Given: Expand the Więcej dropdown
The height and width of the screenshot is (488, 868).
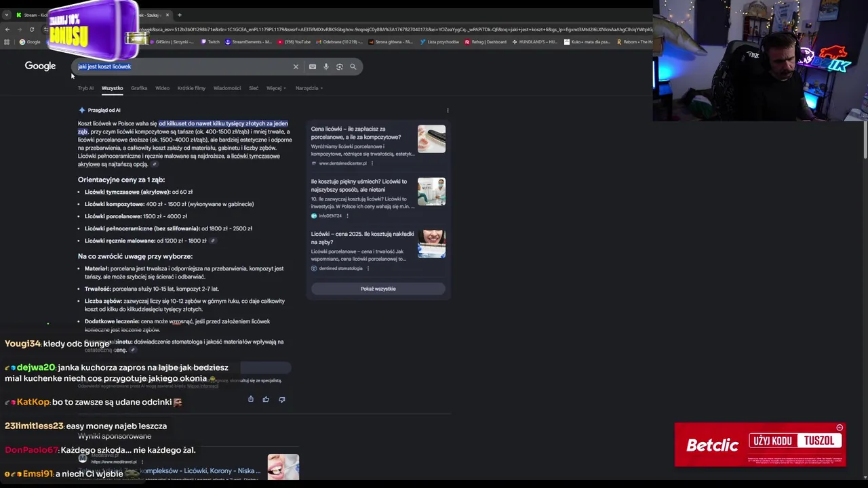Looking at the screenshot, I should (x=276, y=88).
